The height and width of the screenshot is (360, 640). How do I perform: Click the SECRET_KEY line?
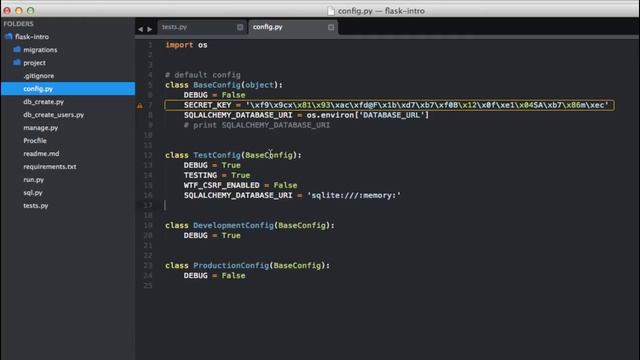click(x=389, y=105)
